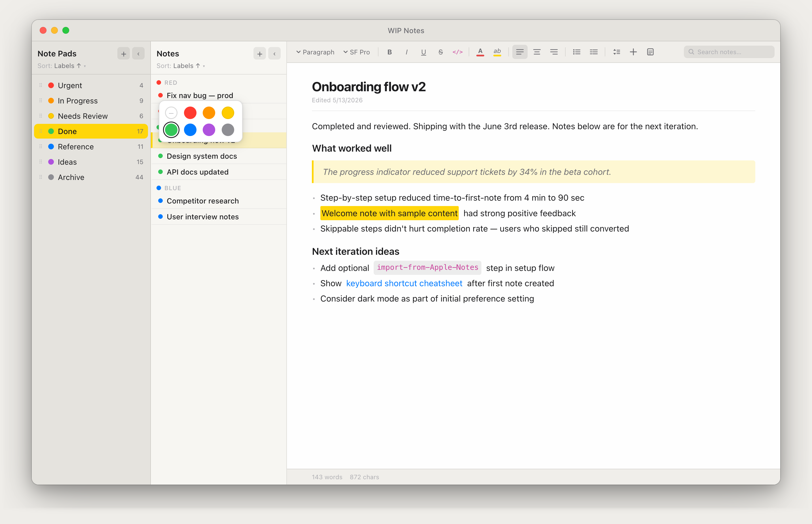Click the 872 chars counter
Screen dimensions: 812x524
[364, 477]
